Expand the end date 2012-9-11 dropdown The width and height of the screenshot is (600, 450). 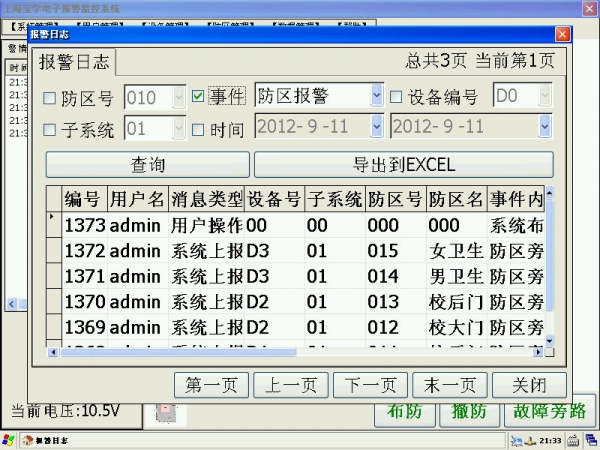point(545,127)
